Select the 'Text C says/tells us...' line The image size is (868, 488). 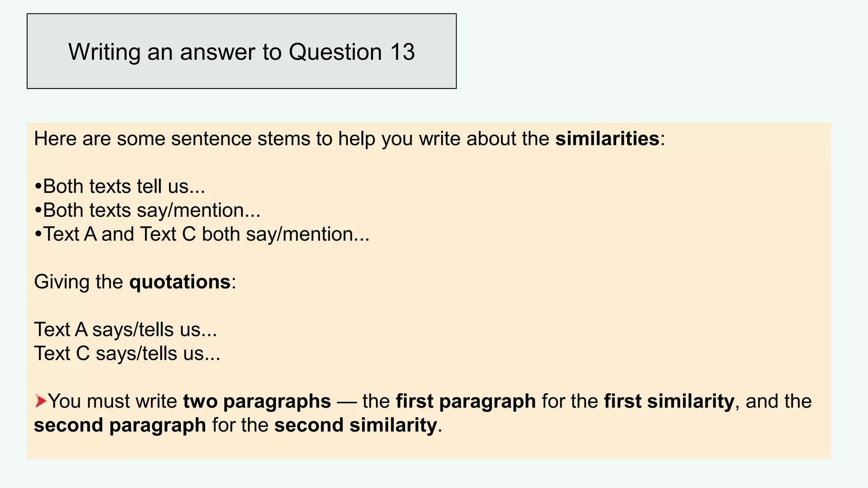click(x=127, y=353)
